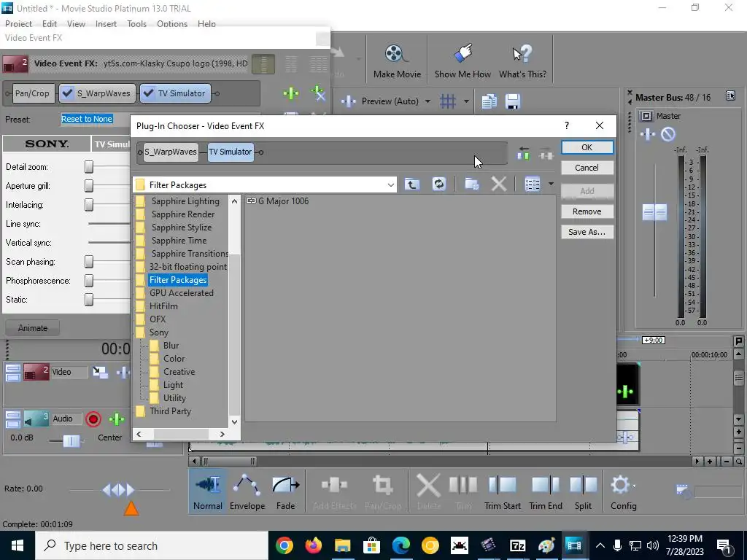Viewport: 747px width, 560px height.
Task: Split the event at cursor
Action: (x=583, y=492)
